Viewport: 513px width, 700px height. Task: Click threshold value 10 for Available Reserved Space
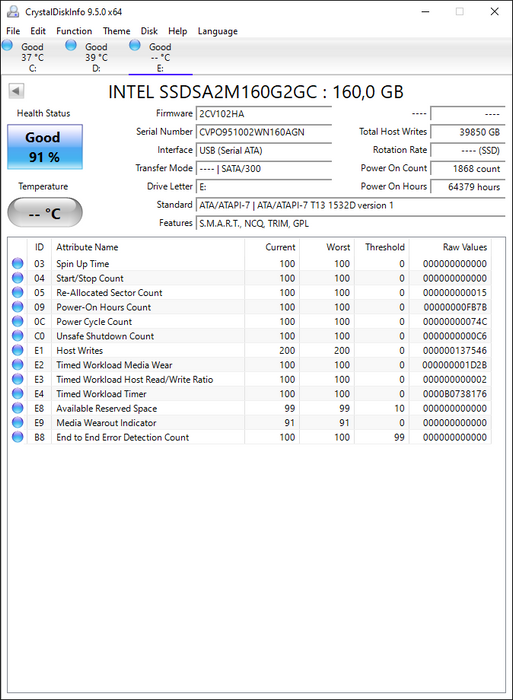tap(399, 408)
